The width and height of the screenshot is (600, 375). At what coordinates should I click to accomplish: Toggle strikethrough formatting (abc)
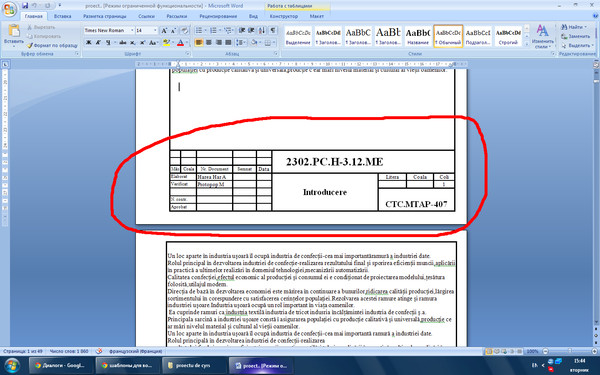[x=122, y=42]
